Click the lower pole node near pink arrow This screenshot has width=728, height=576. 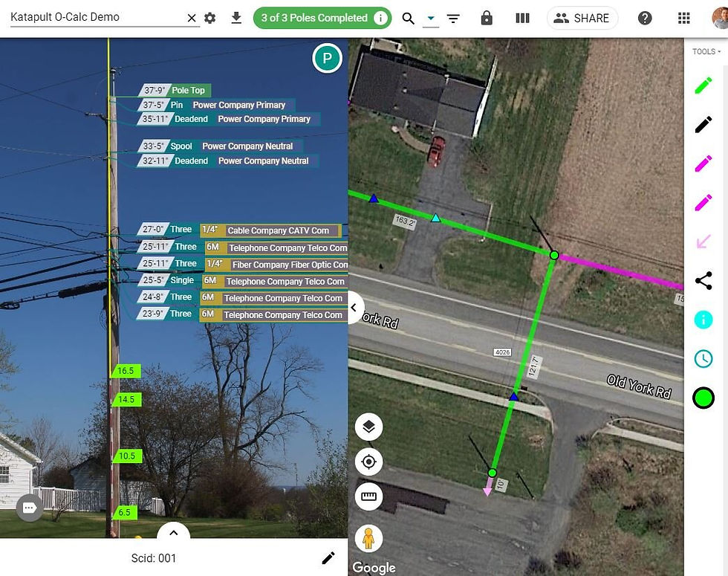492,473
